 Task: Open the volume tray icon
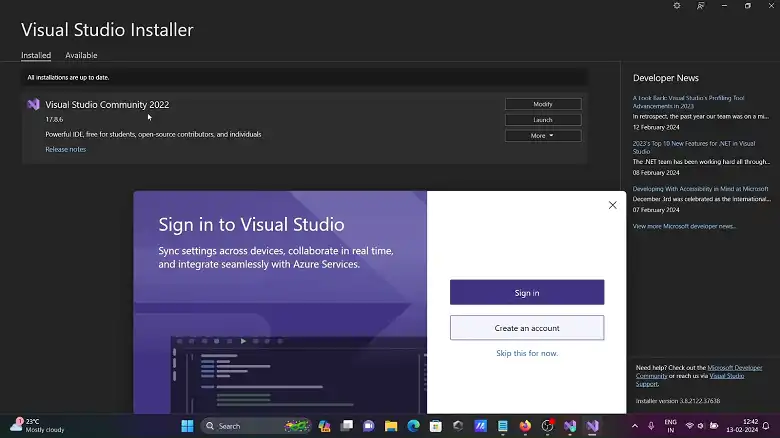pyautogui.click(x=701, y=426)
